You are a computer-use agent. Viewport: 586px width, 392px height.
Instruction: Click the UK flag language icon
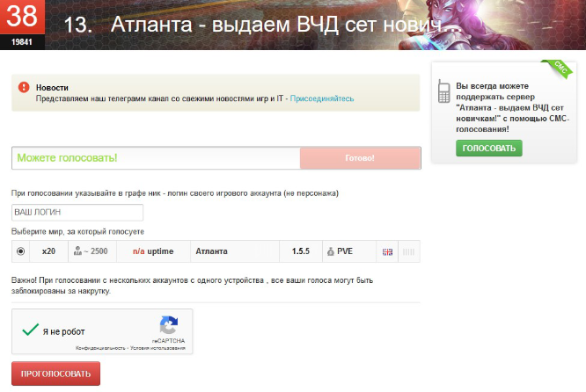(387, 251)
